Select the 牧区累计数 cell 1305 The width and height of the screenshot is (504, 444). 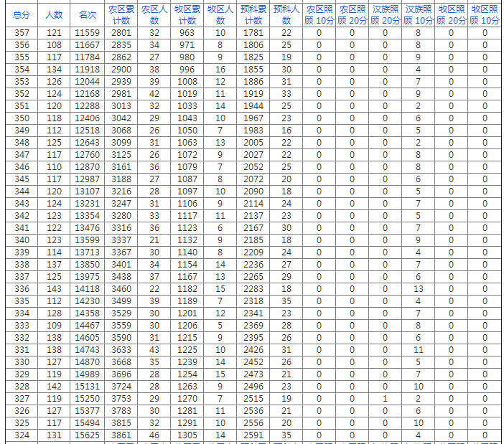(x=187, y=435)
